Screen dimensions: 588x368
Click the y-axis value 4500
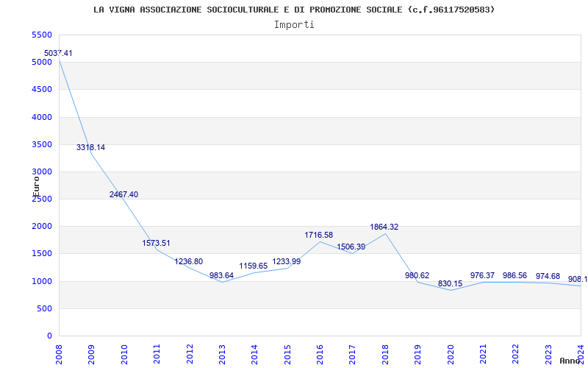pos(42,90)
